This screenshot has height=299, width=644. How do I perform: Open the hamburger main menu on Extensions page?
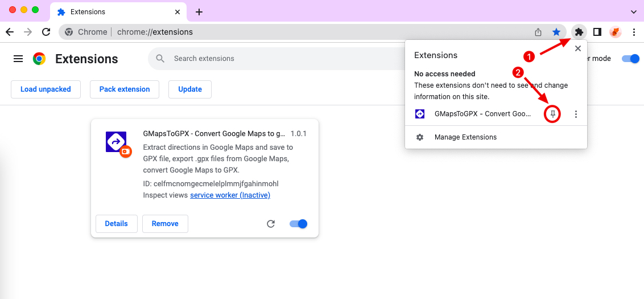(18, 59)
